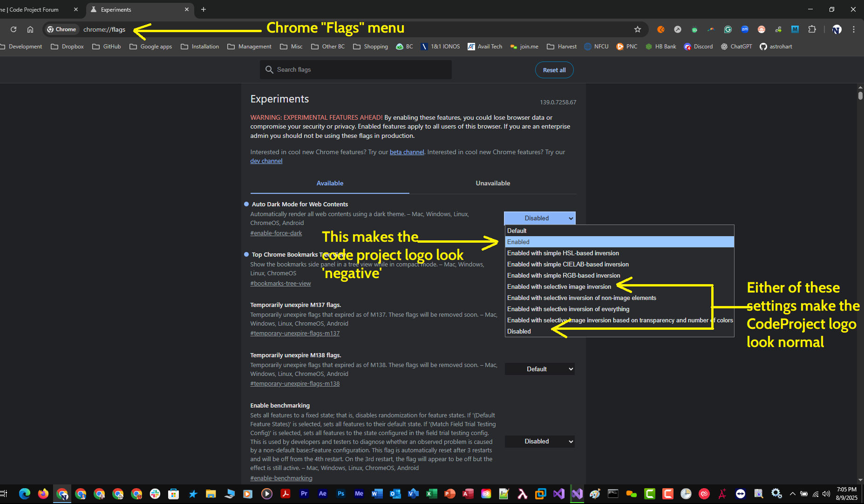Click the orange extension icon next to star
The width and height of the screenshot is (864, 504).
pyautogui.click(x=660, y=29)
